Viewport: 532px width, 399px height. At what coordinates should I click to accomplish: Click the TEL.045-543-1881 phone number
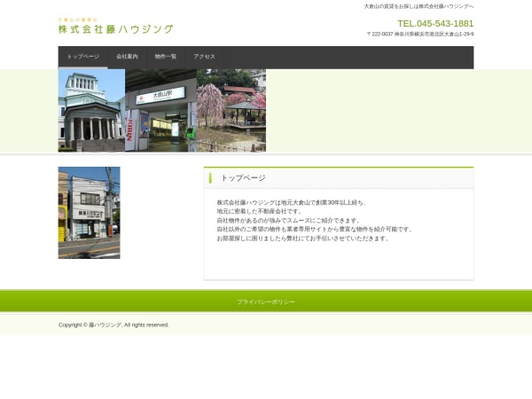click(x=435, y=23)
